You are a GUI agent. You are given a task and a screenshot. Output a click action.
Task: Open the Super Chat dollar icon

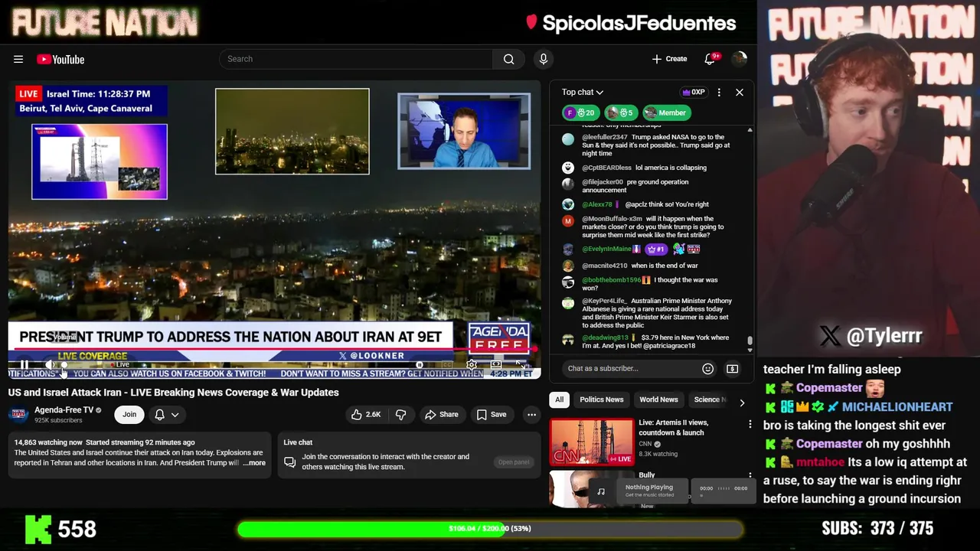[x=733, y=368]
